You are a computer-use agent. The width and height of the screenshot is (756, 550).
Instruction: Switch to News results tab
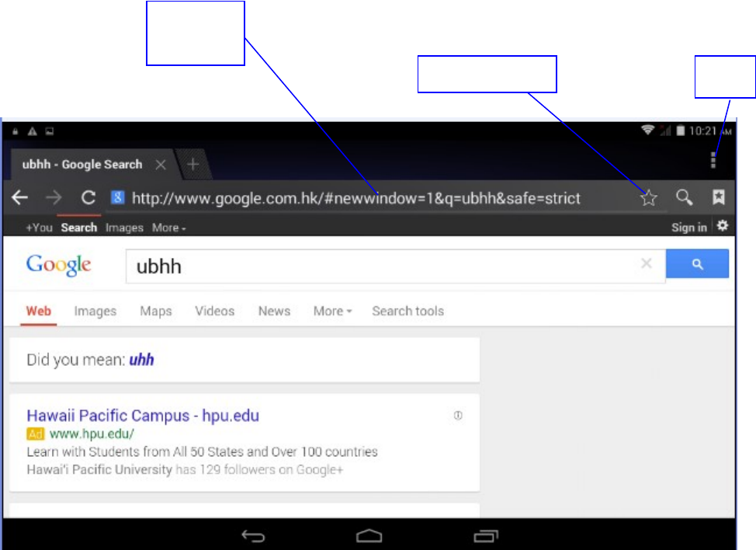coord(274,312)
